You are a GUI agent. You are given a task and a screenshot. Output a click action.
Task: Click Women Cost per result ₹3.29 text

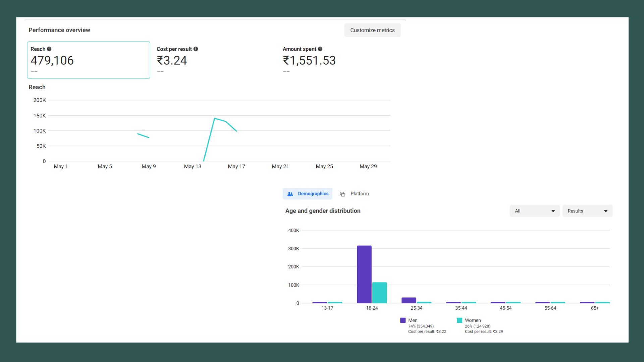(x=484, y=332)
